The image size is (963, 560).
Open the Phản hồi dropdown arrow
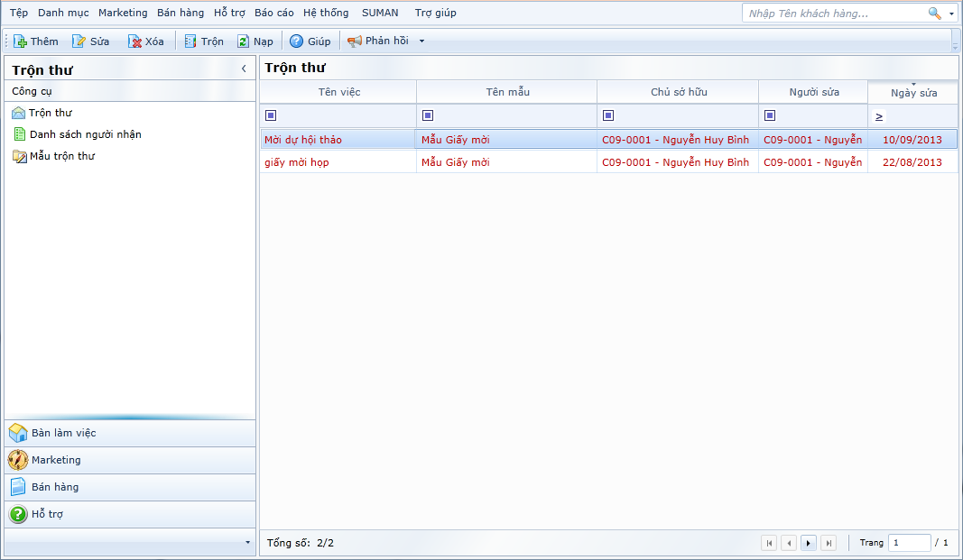pyautogui.click(x=421, y=41)
